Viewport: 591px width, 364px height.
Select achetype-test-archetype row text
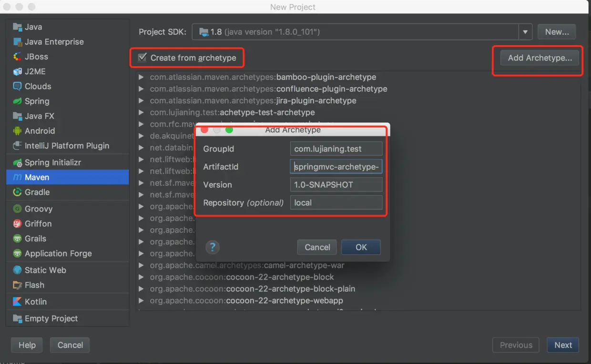232,112
